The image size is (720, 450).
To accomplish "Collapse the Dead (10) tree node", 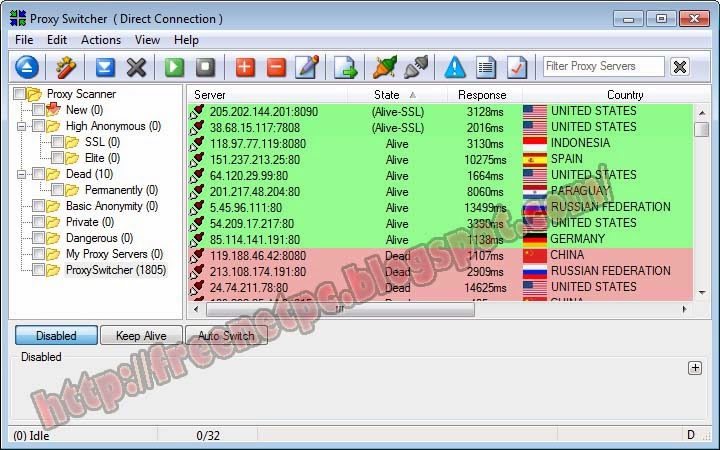I will (x=21, y=174).
